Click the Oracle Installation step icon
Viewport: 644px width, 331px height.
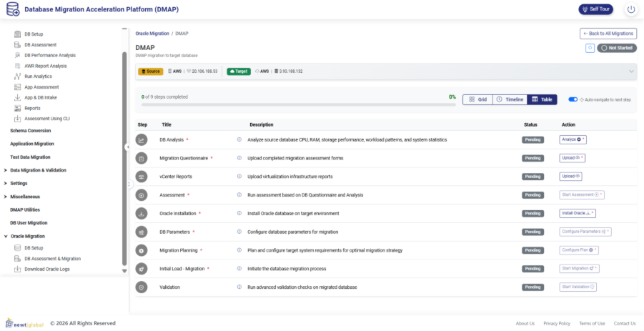click(142, 214)
